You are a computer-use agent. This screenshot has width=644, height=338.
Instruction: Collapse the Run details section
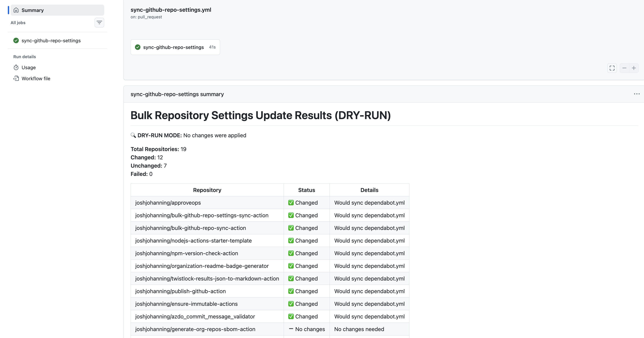24,56
